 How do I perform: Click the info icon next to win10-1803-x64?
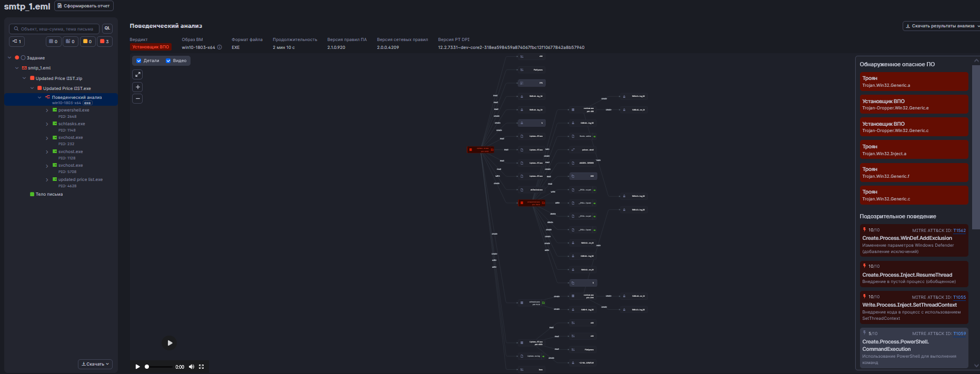pyautogui.click(x=219, y=47)
